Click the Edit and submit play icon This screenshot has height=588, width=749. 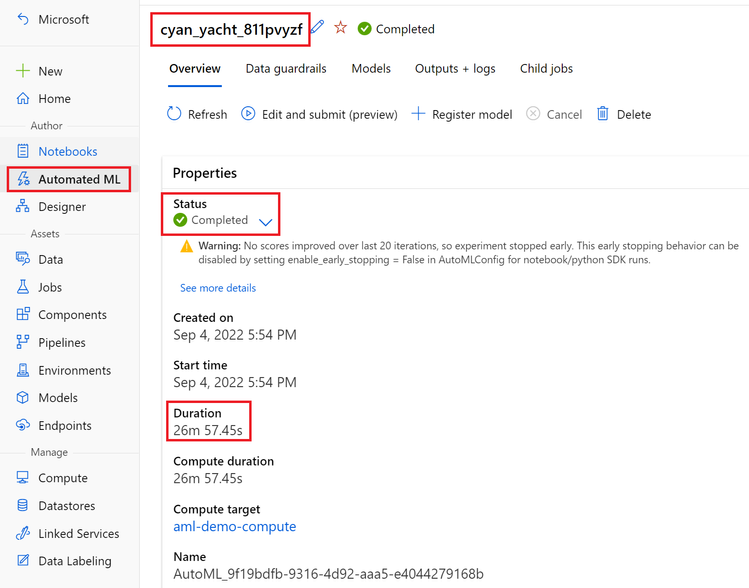[248, 114]
